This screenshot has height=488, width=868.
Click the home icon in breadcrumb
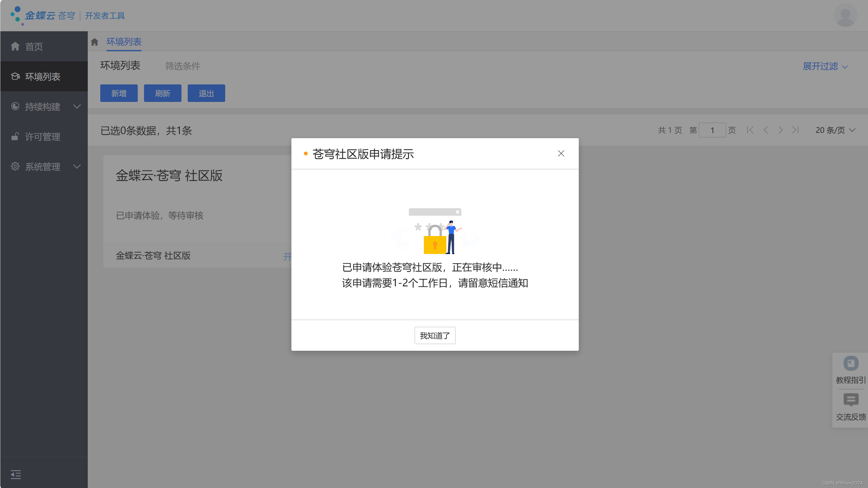point(94,42)
